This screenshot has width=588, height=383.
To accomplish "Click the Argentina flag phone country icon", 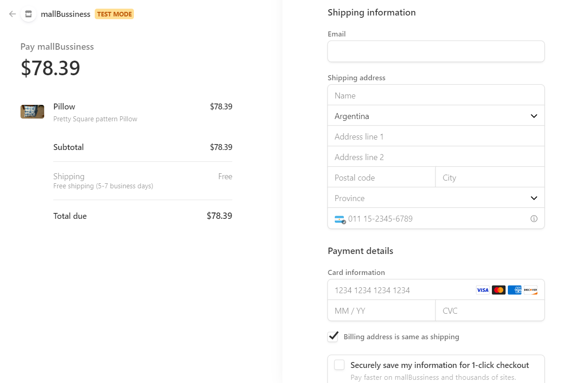I will pos(340,219).
